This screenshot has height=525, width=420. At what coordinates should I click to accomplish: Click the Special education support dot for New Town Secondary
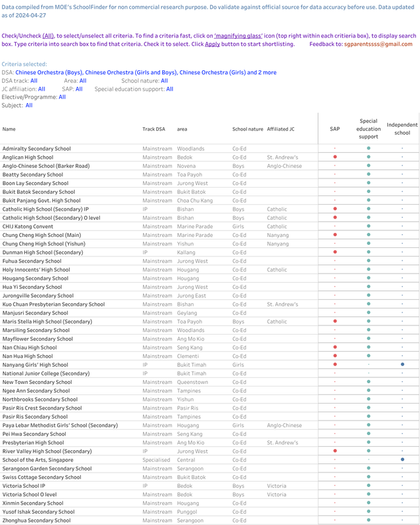(368, 382)
